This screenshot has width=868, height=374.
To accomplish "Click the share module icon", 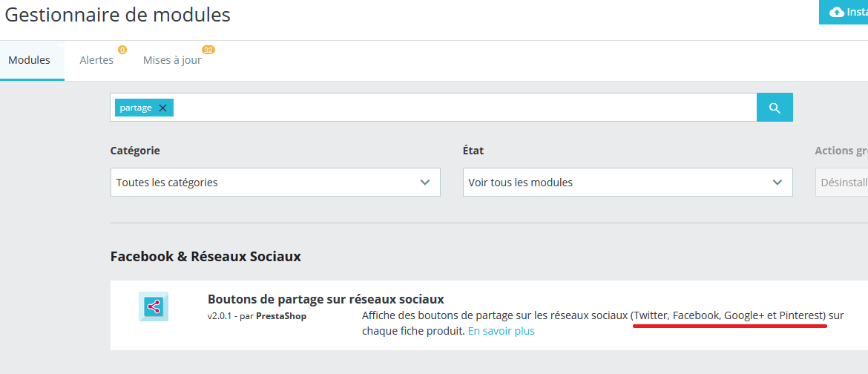I will pyautogui.click(x=154, y=306).
